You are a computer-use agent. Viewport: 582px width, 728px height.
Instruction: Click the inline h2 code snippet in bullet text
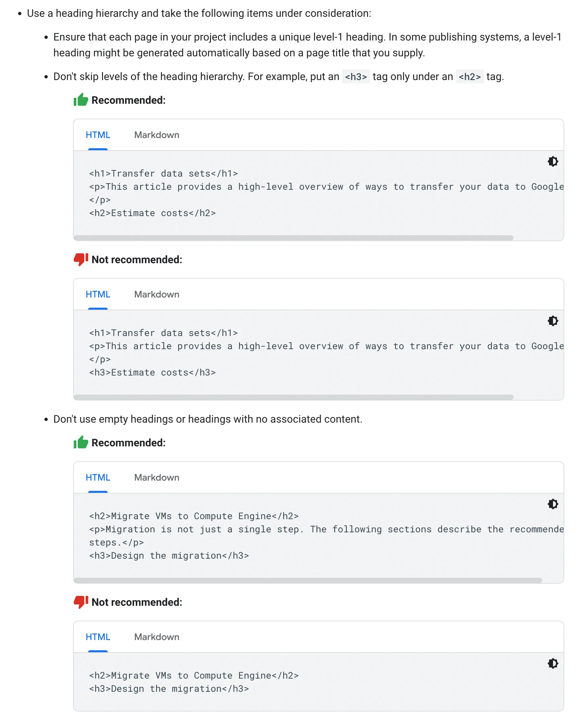pyautogui.click(x=470, y=77)
